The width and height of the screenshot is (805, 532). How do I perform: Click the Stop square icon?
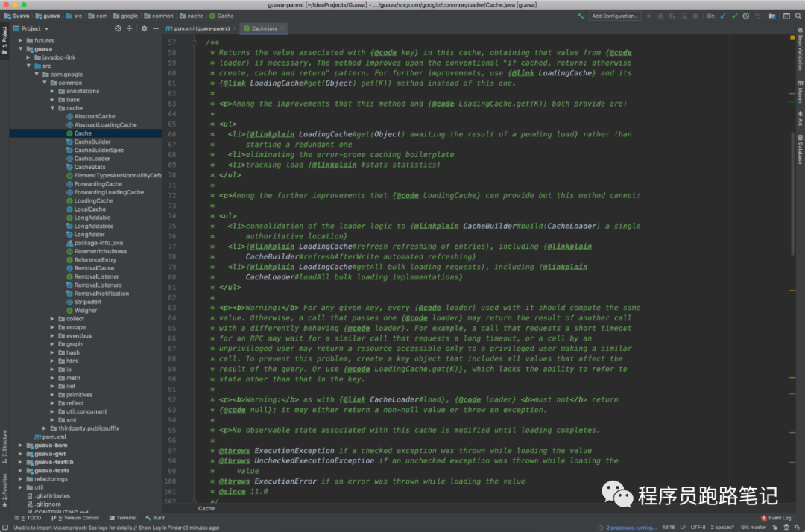point(695,16)
